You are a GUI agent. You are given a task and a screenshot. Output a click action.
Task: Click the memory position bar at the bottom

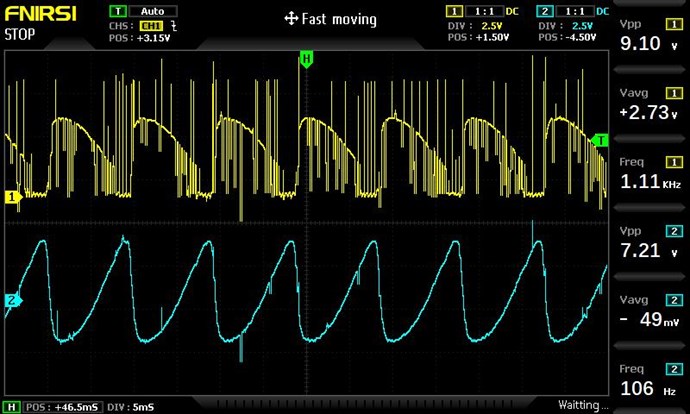365,403
